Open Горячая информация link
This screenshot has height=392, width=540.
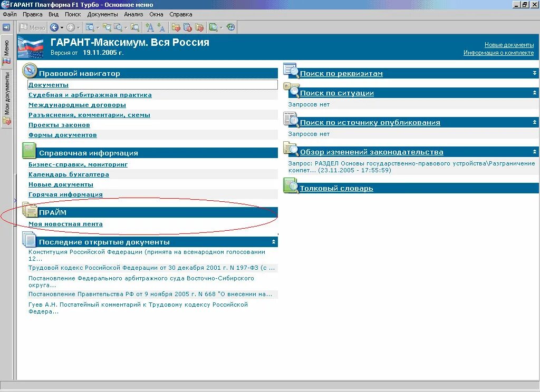point(65,194)
